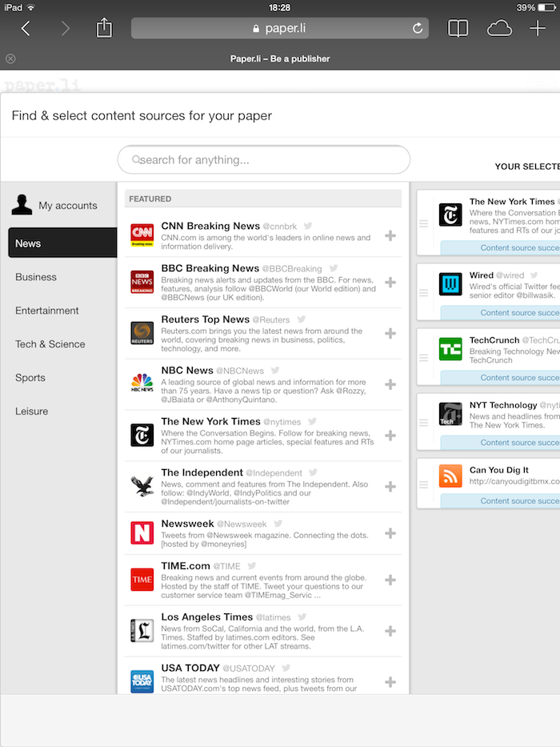Tap Twitter bird beside Reuters Top News
This screenshot has width=560, height=747.
click(302, 319)
